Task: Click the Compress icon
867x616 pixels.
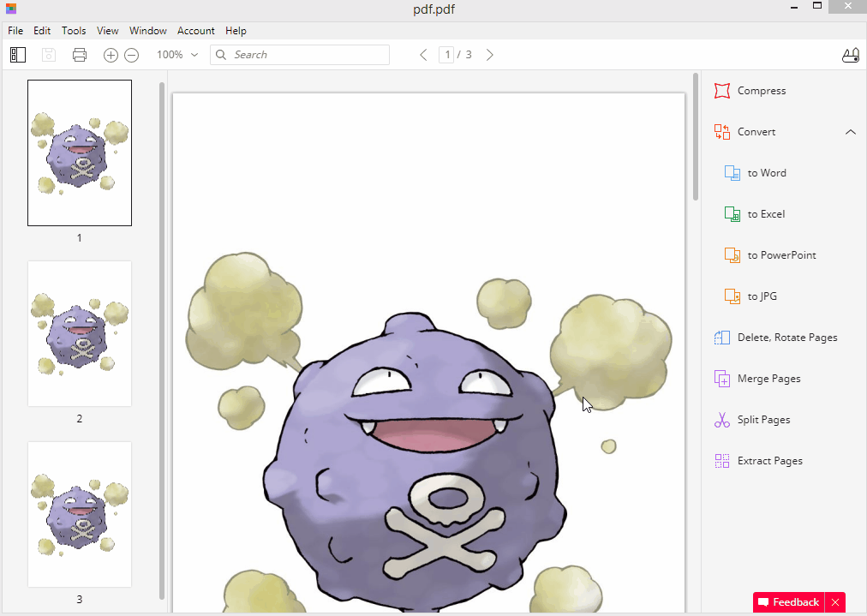Action: click(x=722, y=91)
